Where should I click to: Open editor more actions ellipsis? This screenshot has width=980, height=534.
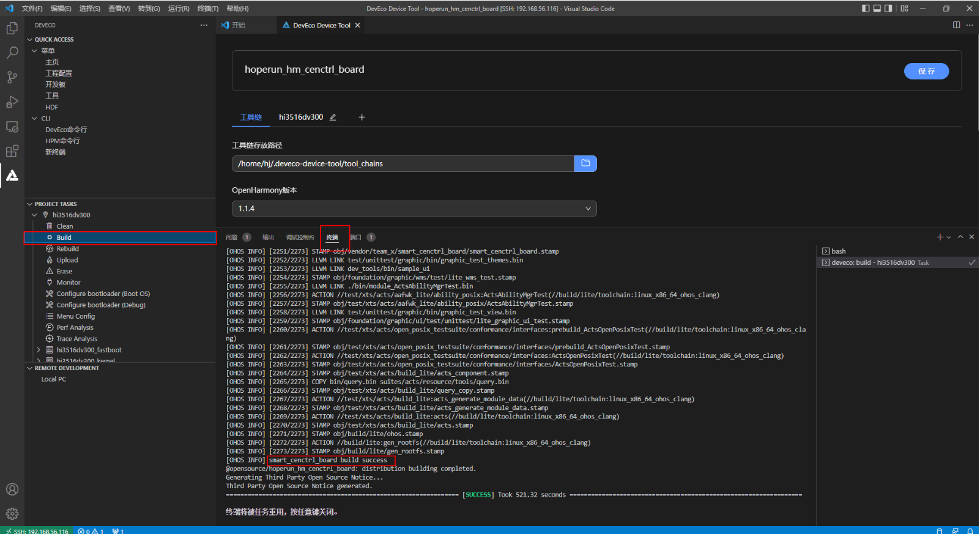point(970,25)
